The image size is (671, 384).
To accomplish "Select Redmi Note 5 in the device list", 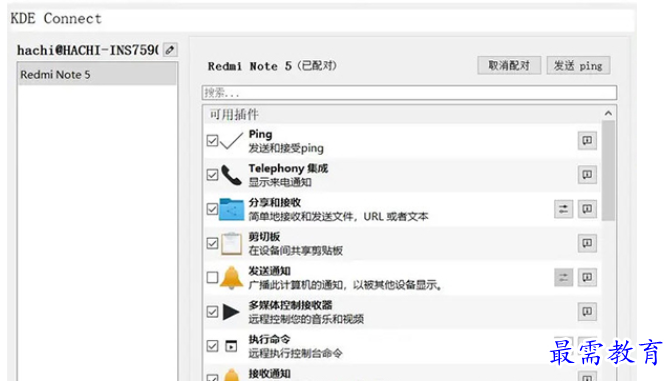I will (97, 74).
